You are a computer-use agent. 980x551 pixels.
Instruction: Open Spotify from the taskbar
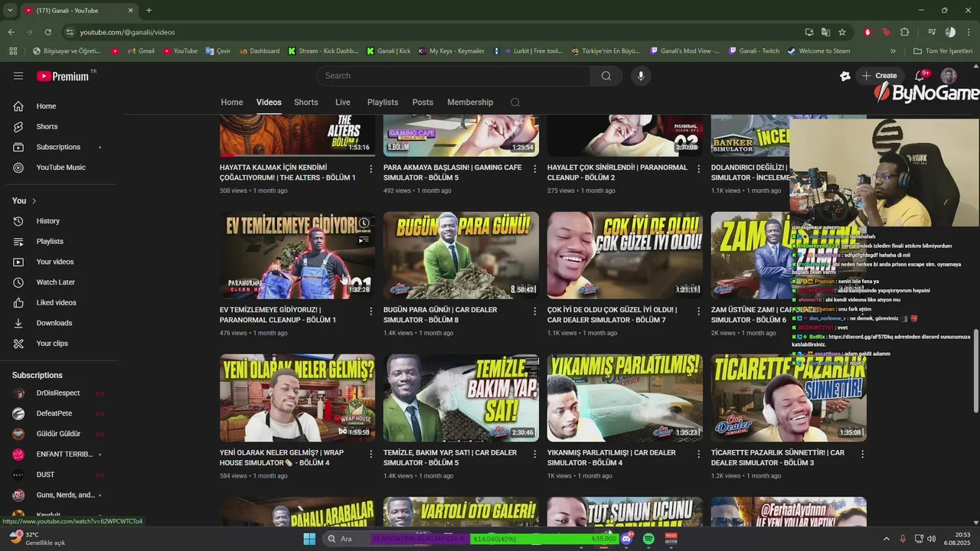click(648, 539)
